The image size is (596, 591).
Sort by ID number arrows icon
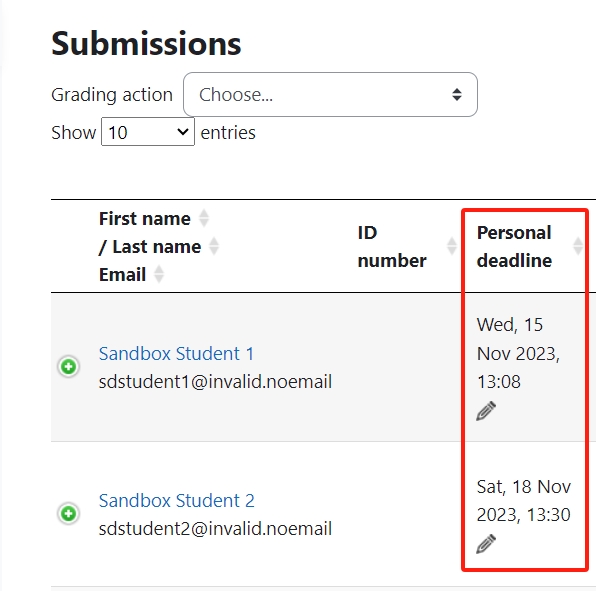coord(452,246)
